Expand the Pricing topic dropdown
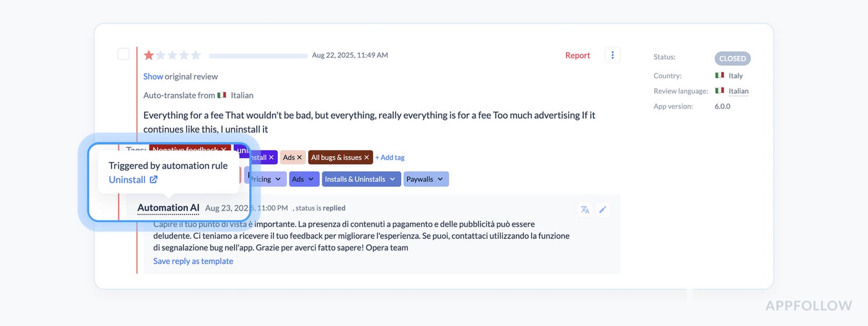The height and width of the screenshot is (326, 868). point(277,179)
